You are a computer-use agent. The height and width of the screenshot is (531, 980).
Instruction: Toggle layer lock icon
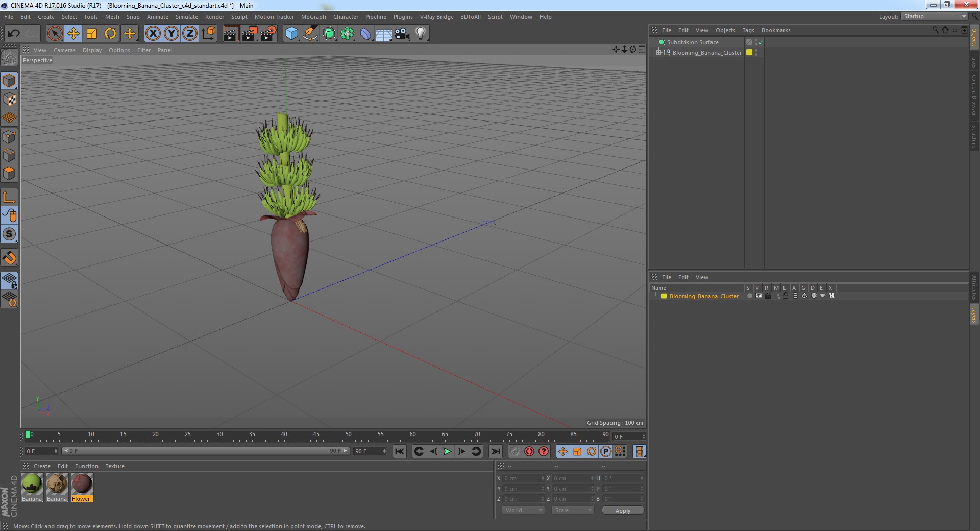(x=786, y=296)
